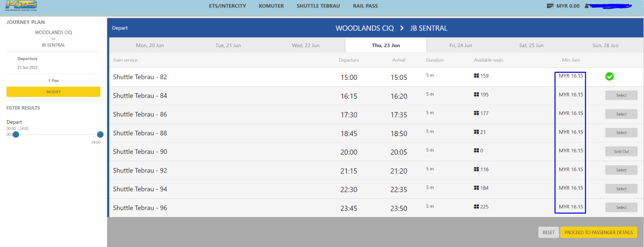The height and width of the screenshot is (247, 644).
Task: Click Sold Out button for Shuttle Tebrau 90
Action: coord(621,151)
